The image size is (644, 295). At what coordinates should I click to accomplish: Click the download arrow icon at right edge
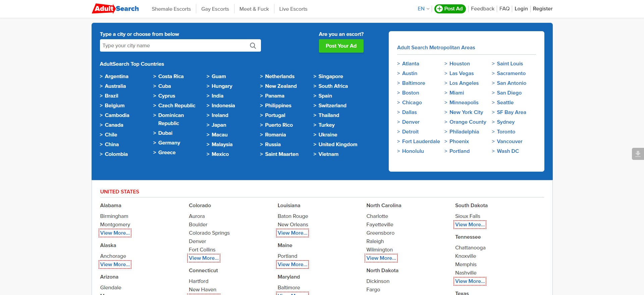[x=638, y=154]
